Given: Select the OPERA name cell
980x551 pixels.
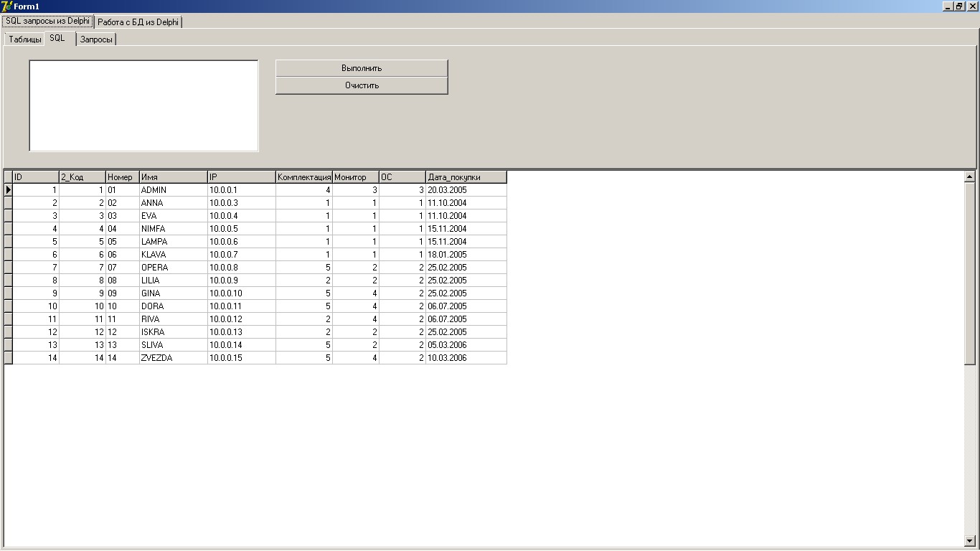Looking at the screenshot, I should point(174,268).
